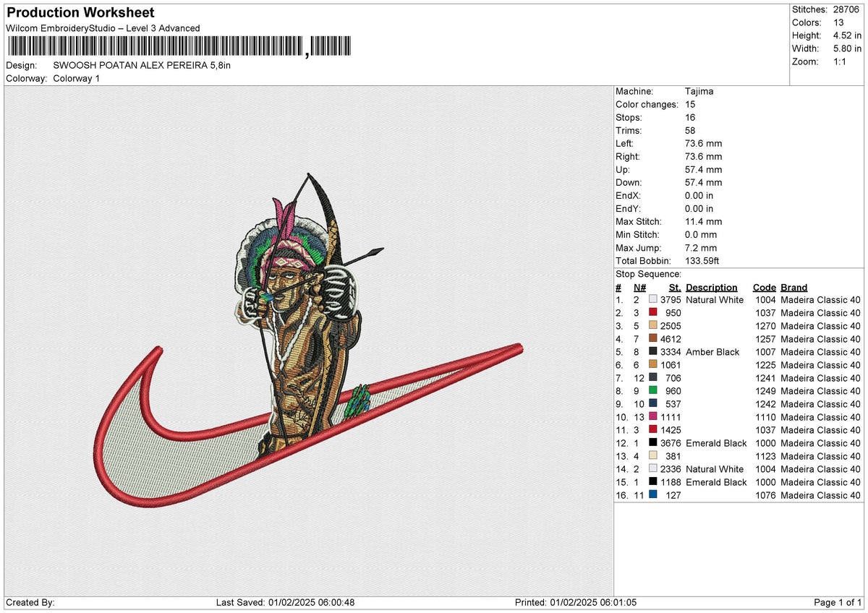Click the magenta swatch for code 1110
Image resolution: width=868 pixels, height=613 pixels.
(653, 416)
